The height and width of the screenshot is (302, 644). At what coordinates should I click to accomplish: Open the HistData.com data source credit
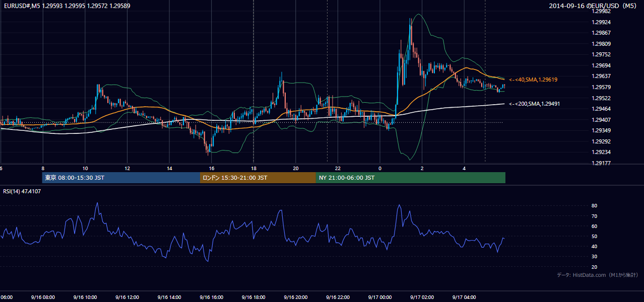598,275
